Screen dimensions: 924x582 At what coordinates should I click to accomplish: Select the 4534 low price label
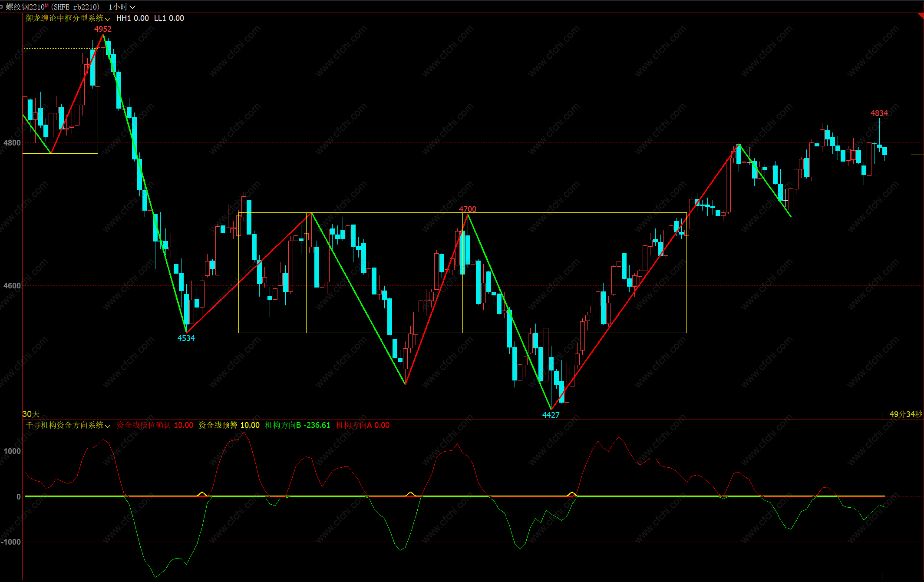click(x=186, y=338)
